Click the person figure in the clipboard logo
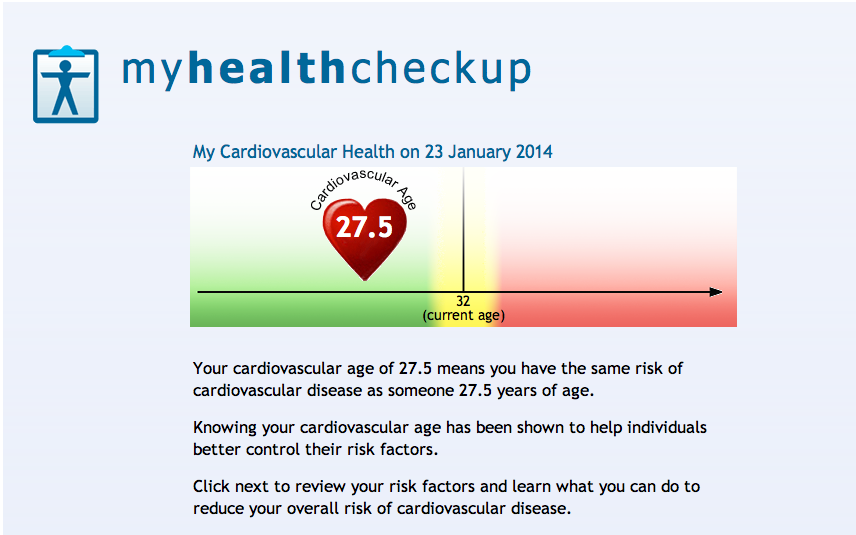The width and height of the screenshot is (856, 535). [66, 88]
